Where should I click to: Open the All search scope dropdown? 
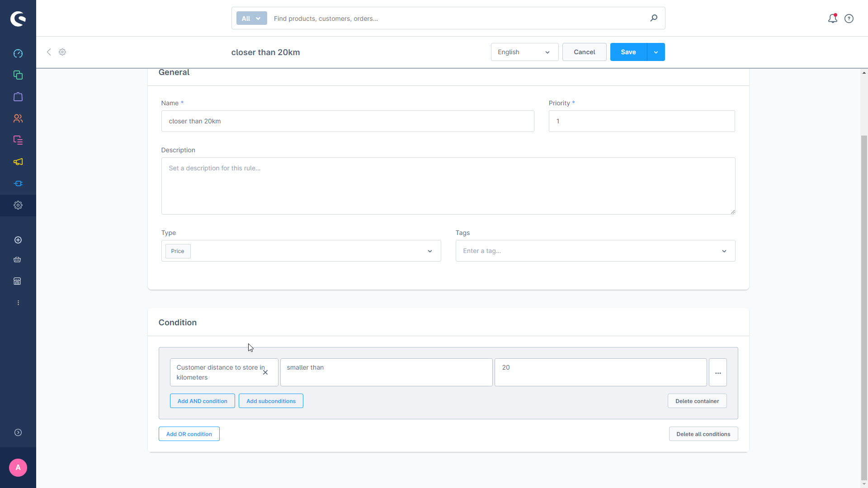[x=251, y=18]
